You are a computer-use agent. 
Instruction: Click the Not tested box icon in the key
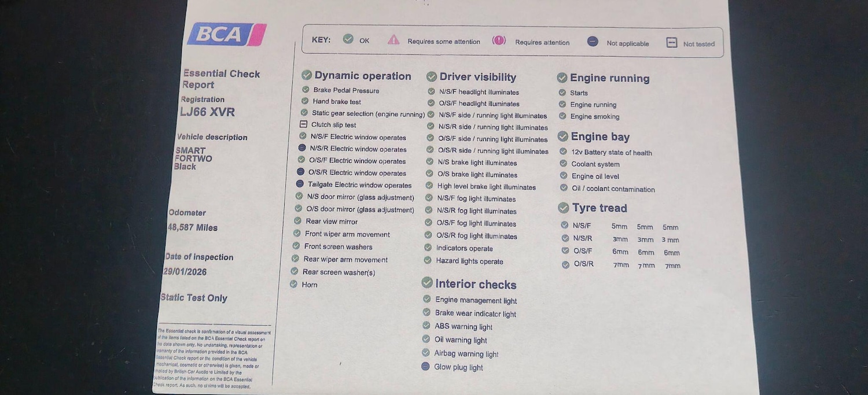pos(671,43)
